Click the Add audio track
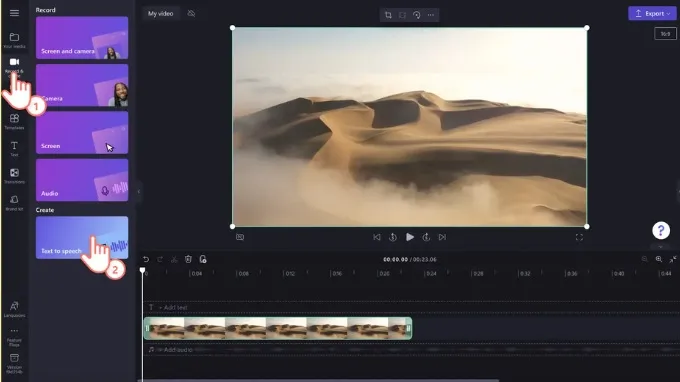 [x=170, y=349]
